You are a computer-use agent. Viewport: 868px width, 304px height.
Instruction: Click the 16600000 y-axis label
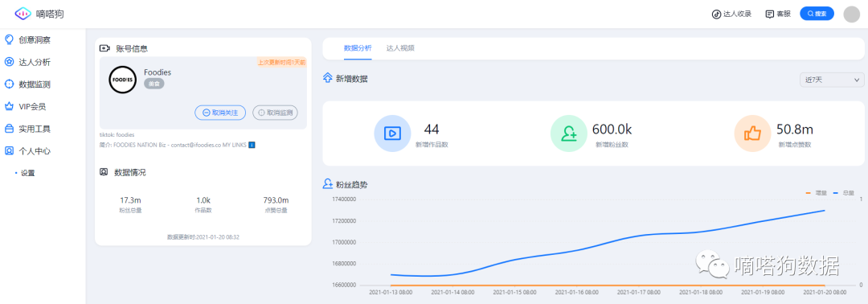point(344,286)
